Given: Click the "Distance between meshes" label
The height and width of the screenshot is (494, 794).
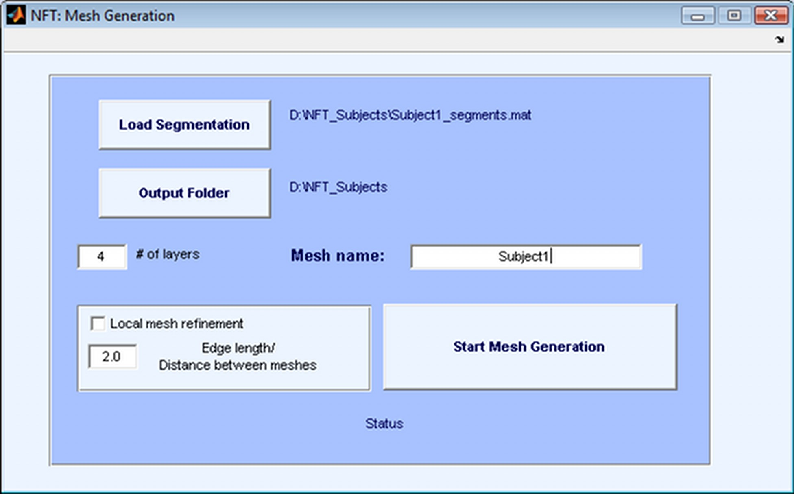Looking at the screenshot, I should tap(237, 365).
